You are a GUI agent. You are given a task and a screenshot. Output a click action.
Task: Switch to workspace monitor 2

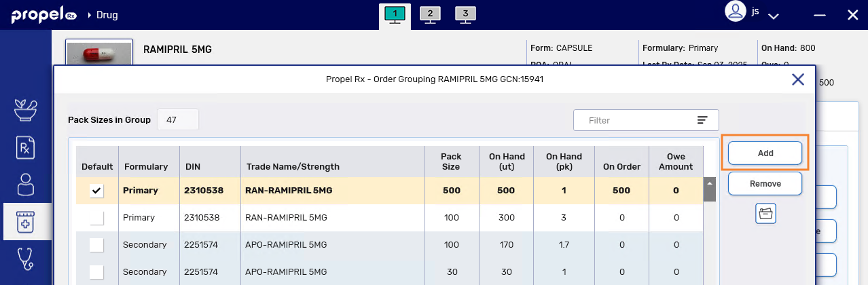tap(429, 14)
